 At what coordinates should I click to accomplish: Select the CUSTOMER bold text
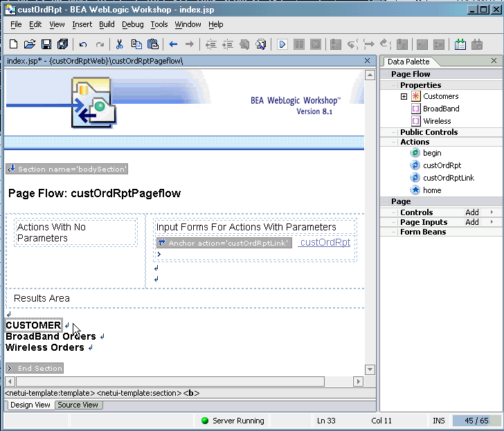(x=33, y=325)
